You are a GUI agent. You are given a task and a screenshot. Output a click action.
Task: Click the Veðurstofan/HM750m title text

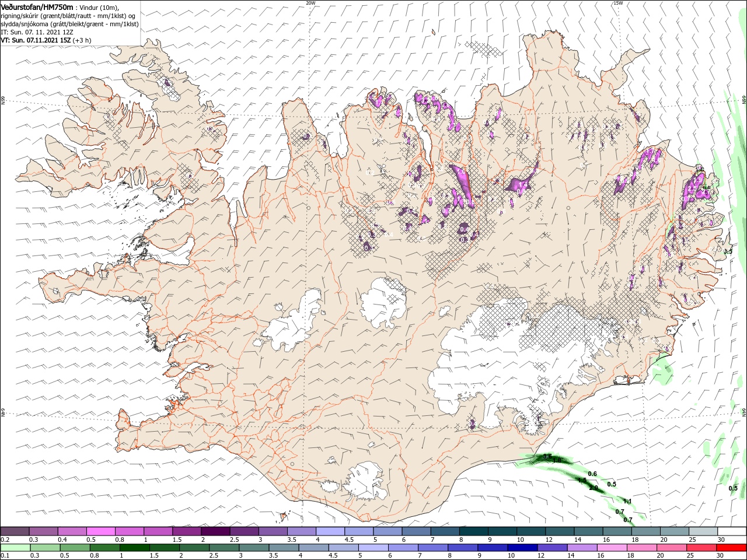[37, 6]
